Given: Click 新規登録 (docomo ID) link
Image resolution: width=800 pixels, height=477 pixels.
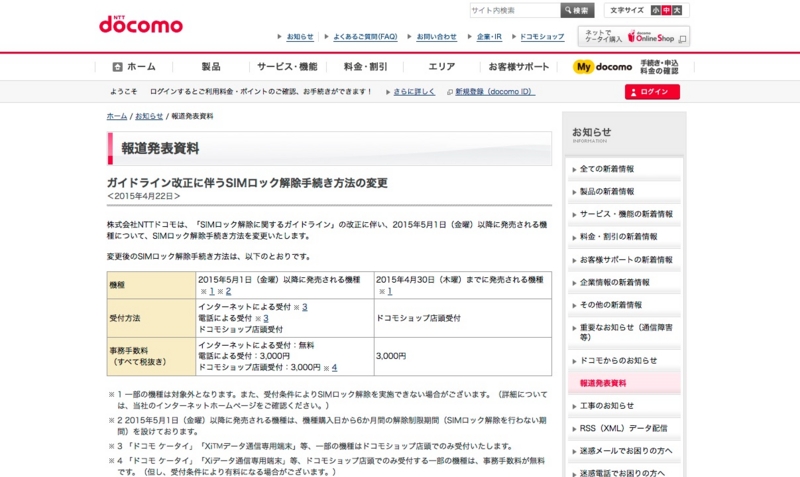Looking at the screenshot, I should 494,92.
